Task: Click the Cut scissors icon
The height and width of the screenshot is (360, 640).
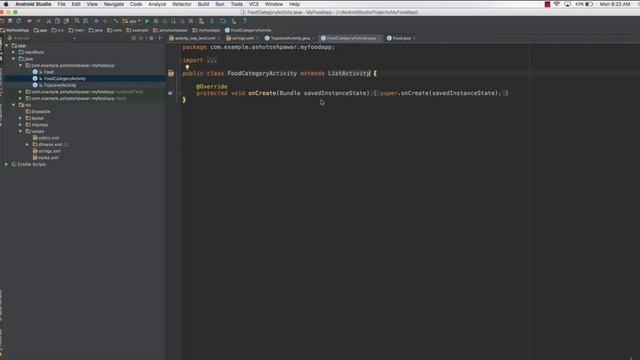Action: 49,21
